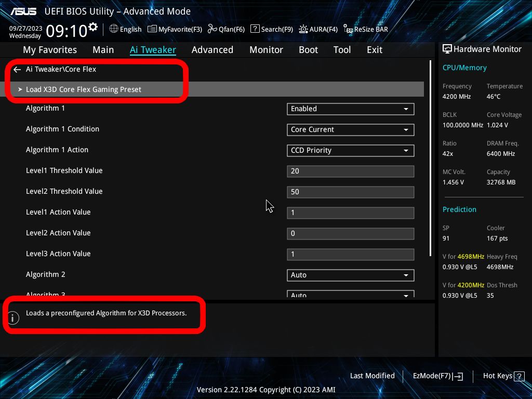This screenshot has height=399, width=532.
Task: Click the 1.456 V MC Volt. value
Action: pos(453,182)
